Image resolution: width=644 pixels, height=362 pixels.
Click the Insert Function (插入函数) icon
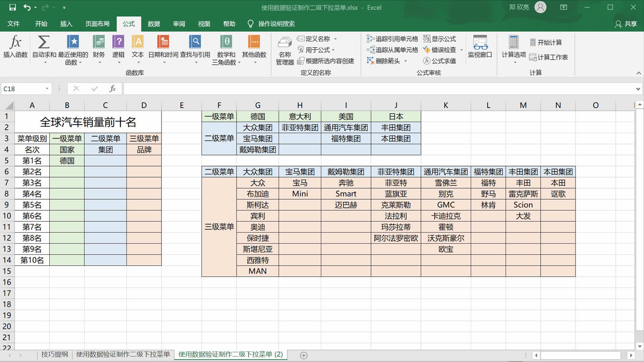(x=15, y=47)
